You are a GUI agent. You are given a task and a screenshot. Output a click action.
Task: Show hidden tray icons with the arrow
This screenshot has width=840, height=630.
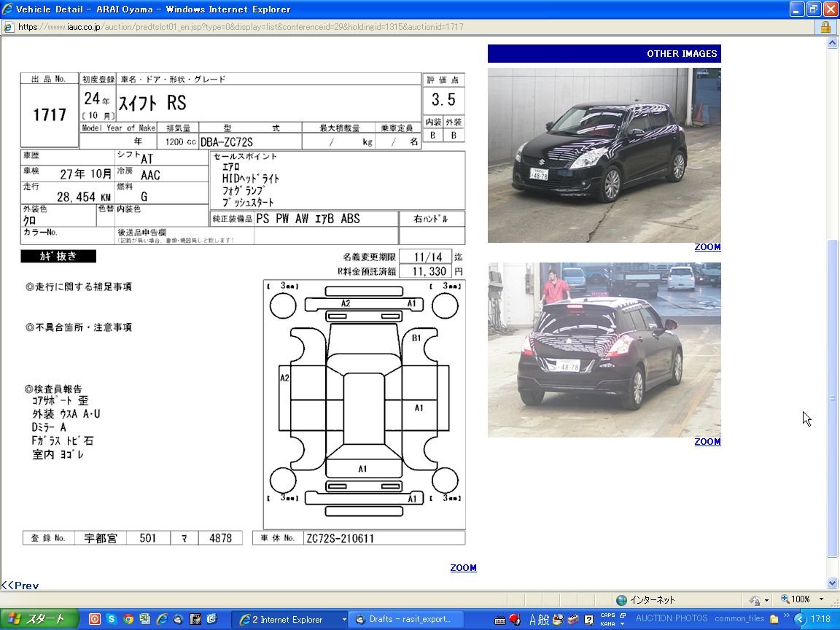(799, 619)
